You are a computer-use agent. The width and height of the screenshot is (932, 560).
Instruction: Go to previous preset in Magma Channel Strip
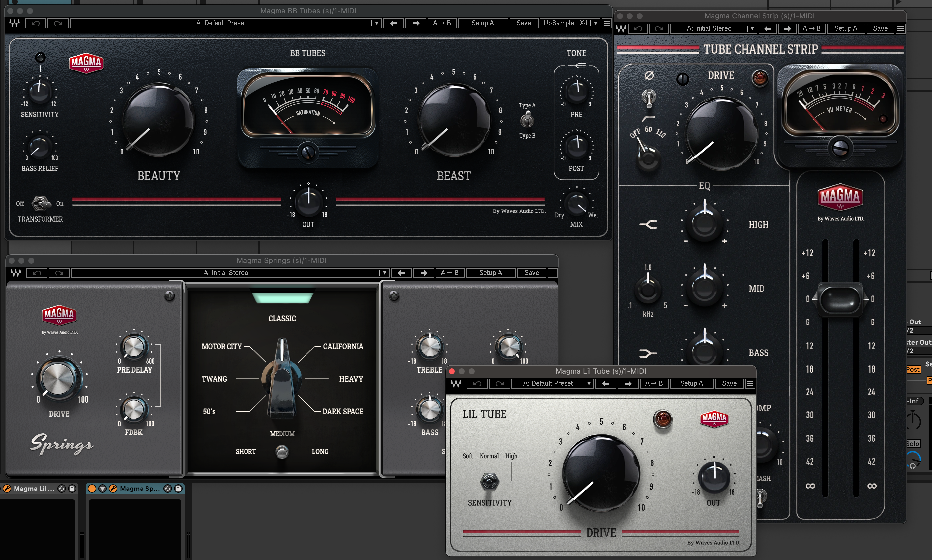pyautogui.click(x=768, y=29)
